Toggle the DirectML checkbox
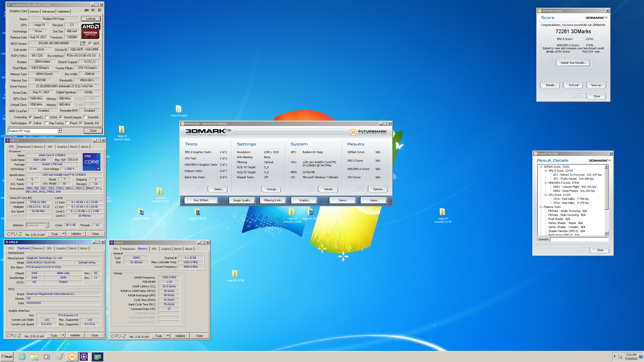Image resolution: width=644 pixels, height=362 pixels. pos(85,117)
